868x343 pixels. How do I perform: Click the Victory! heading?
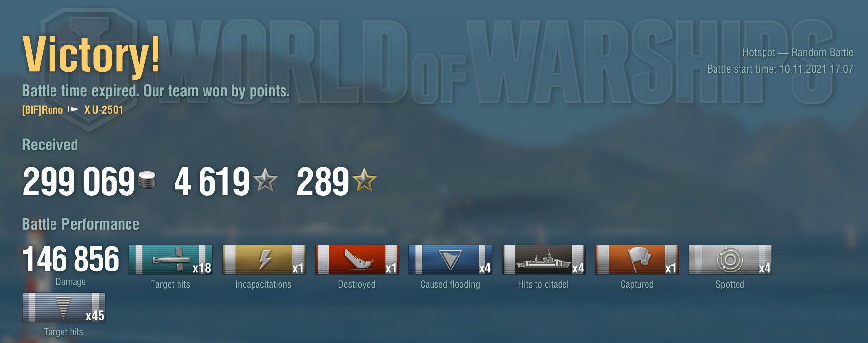click(91, 54)
